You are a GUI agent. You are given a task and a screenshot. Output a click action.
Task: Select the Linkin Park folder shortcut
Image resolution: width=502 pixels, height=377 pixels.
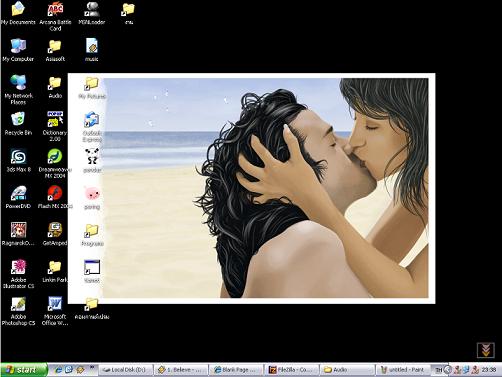[x=55, y=271]
